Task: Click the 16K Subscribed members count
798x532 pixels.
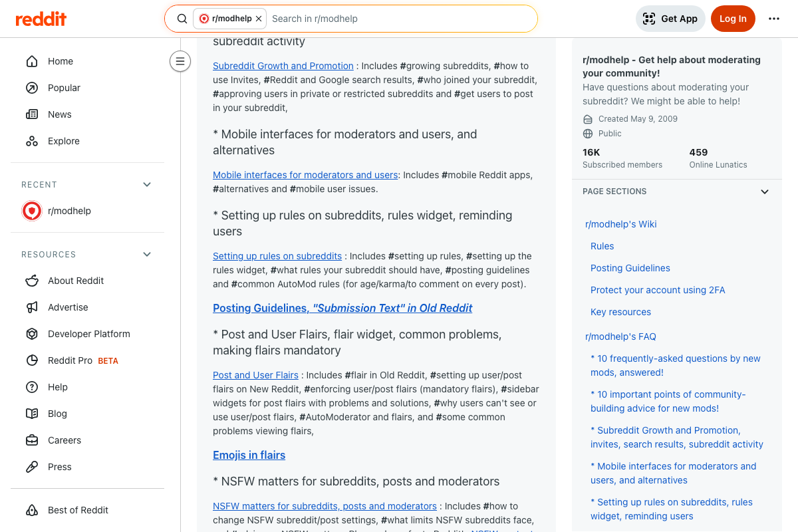Action: pos(622,158)
